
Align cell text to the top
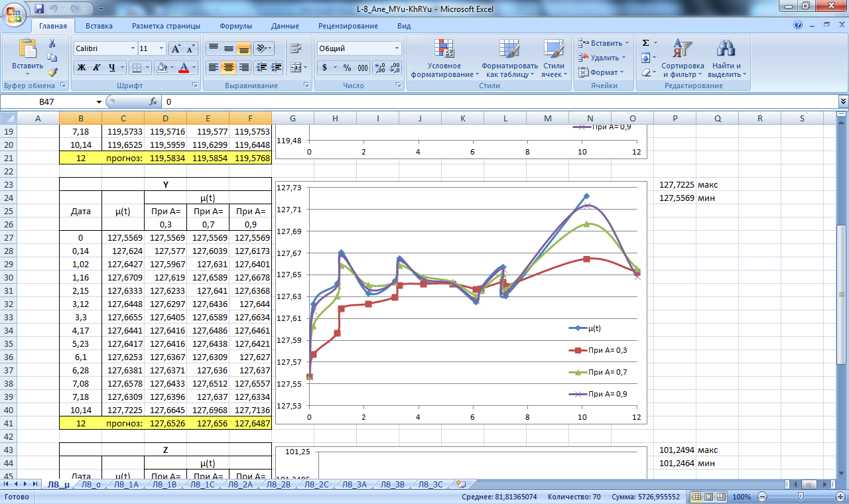coord(213,48)
